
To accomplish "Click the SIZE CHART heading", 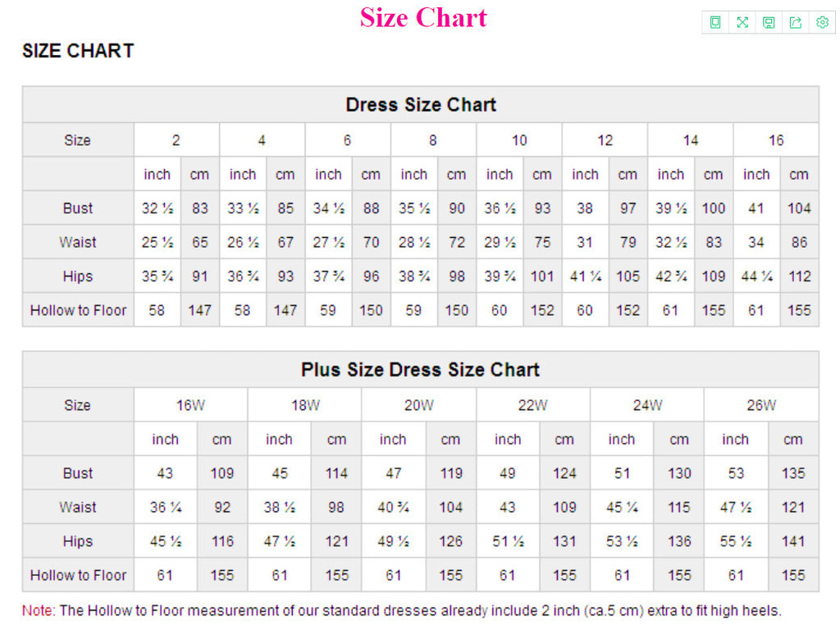I will (78, 51).
